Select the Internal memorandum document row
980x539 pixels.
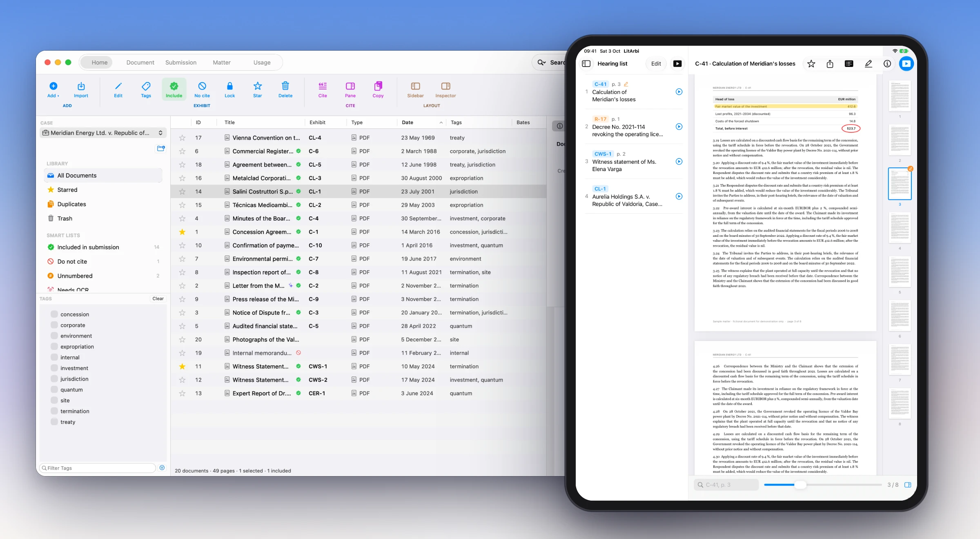pos(358,353)
